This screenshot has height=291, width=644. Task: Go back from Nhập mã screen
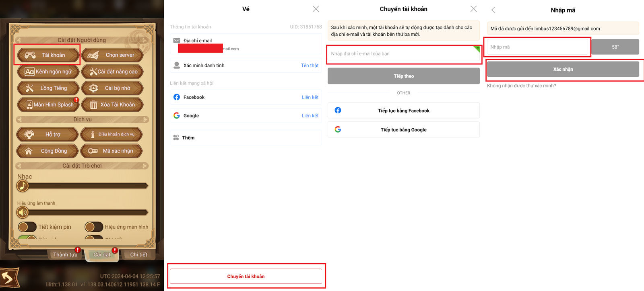click(x=493, y=10)
